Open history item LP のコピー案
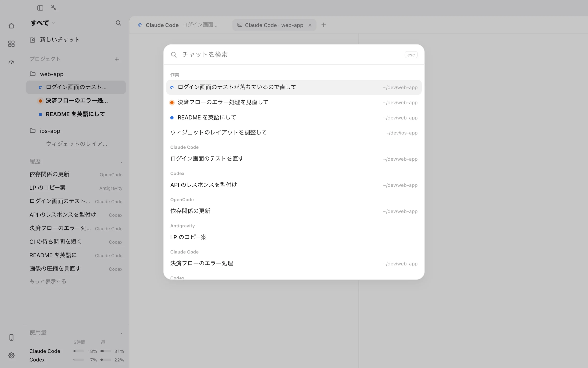The height and width of the screenshot is (368, 588). click(76, 188)
